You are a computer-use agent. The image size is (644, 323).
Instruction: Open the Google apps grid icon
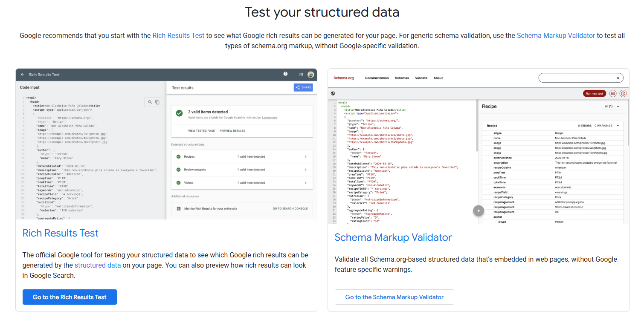point(301,74)
